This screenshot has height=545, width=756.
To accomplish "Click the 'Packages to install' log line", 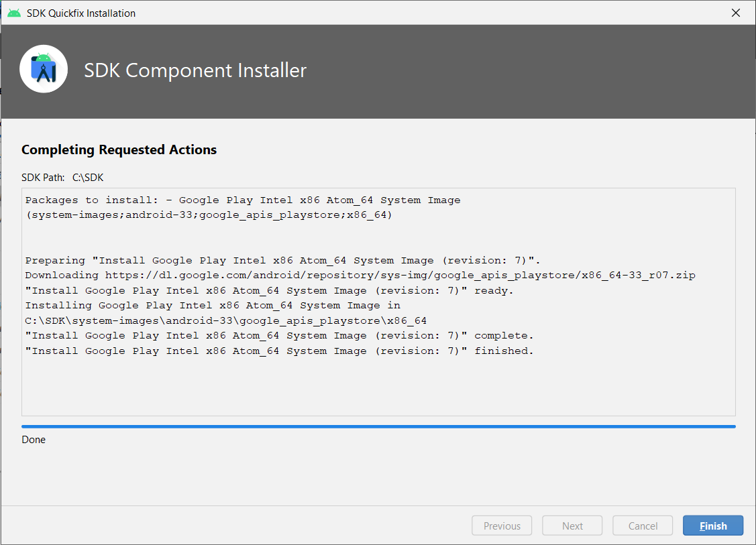I will (x=243, y=200).
